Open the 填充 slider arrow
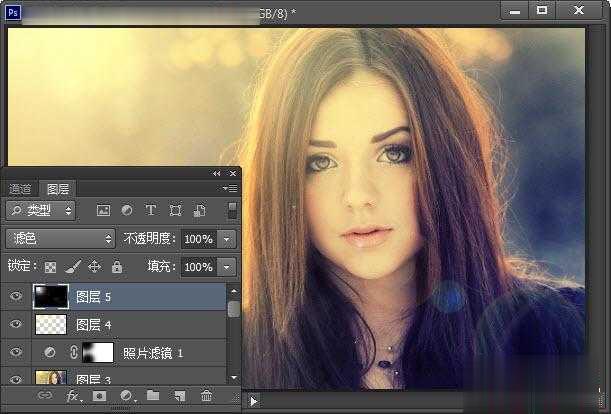Viewport: 611px width, 414px height. [227, 267]
